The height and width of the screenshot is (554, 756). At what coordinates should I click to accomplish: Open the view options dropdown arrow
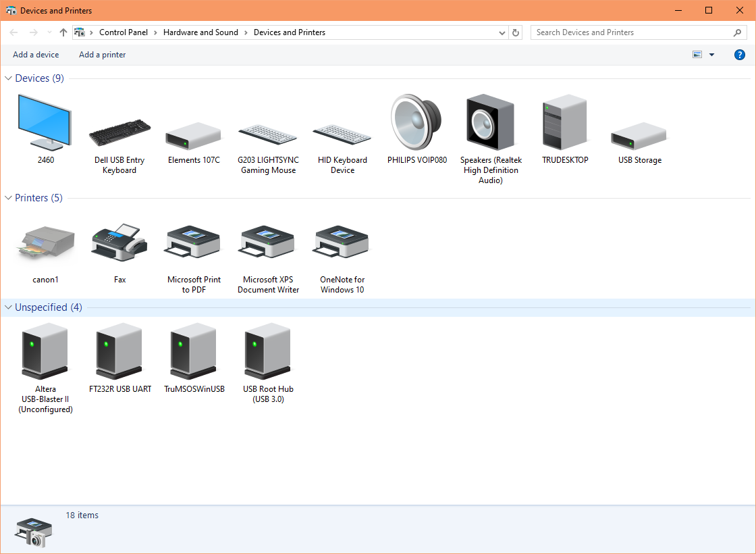711,55
